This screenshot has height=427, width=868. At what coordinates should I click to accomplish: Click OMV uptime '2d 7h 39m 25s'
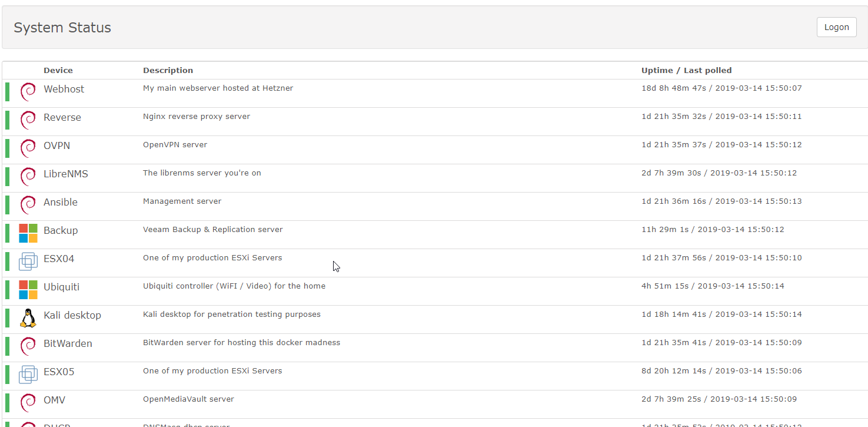671,399
